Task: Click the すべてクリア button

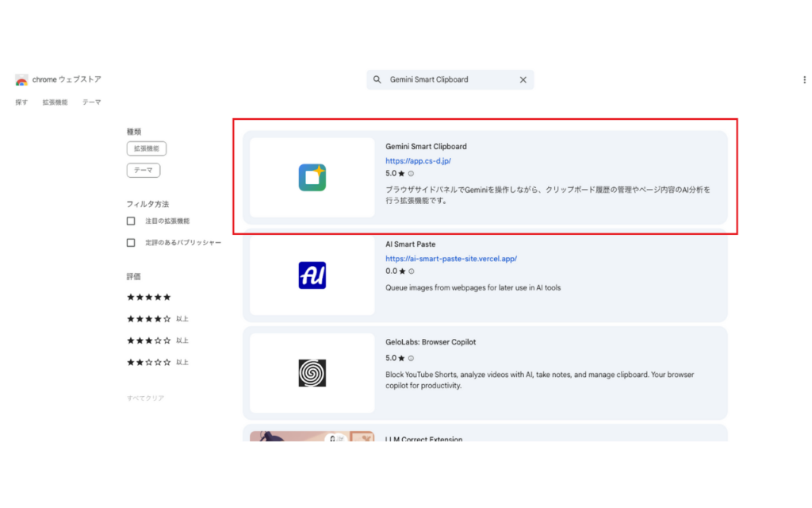Action: click(144, 398)
